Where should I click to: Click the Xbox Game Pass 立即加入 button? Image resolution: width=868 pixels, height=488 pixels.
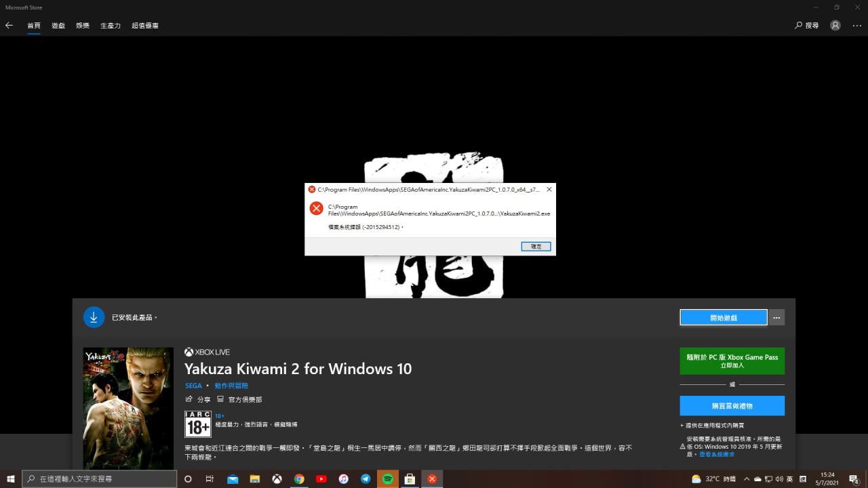(x=732, y=361)
